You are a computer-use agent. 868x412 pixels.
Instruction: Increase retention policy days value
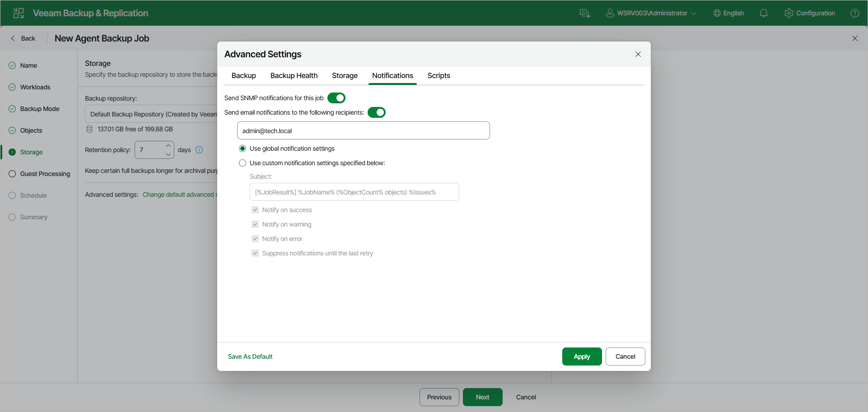click(x=168, y=145)
